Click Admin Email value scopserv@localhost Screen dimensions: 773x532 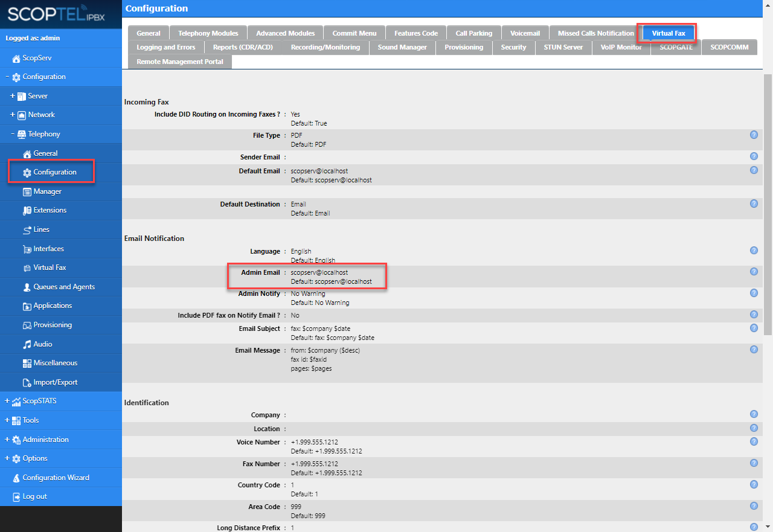coord(319,272)
